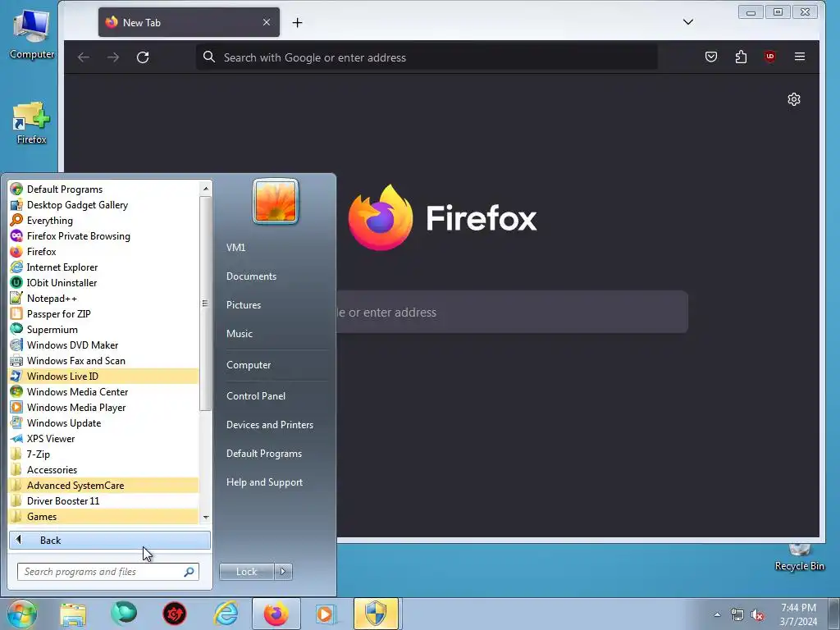Click the Windows Media Player taskbar icon

tap(325, 614)
